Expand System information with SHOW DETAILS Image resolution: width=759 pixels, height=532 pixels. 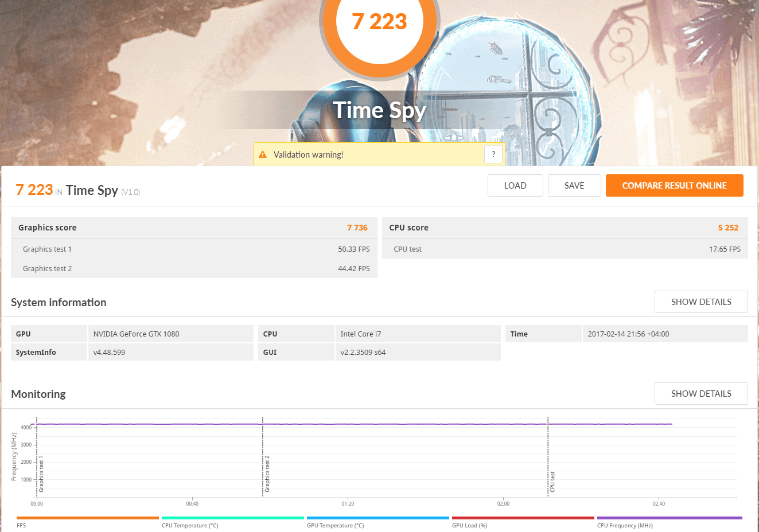700,302
